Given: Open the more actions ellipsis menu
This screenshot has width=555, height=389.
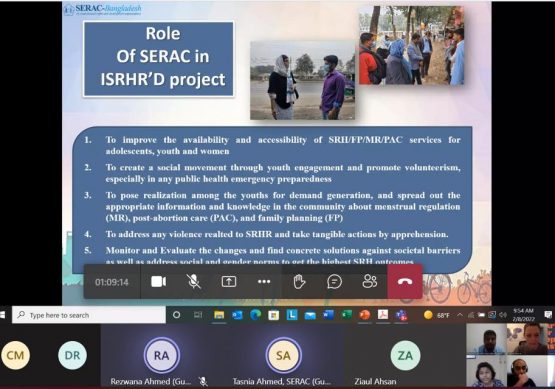Looking at the screenshot, I should (264, 282).
